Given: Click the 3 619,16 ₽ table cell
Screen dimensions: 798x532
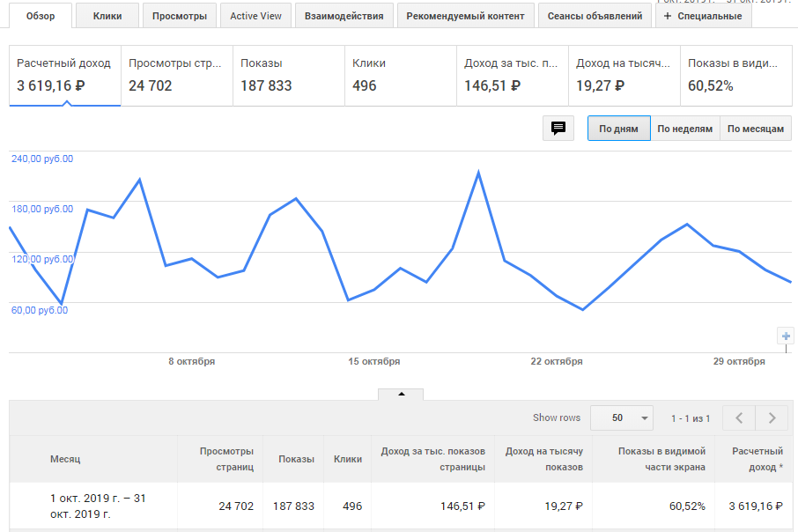Looking at the screenshot, I should [756, 506].
